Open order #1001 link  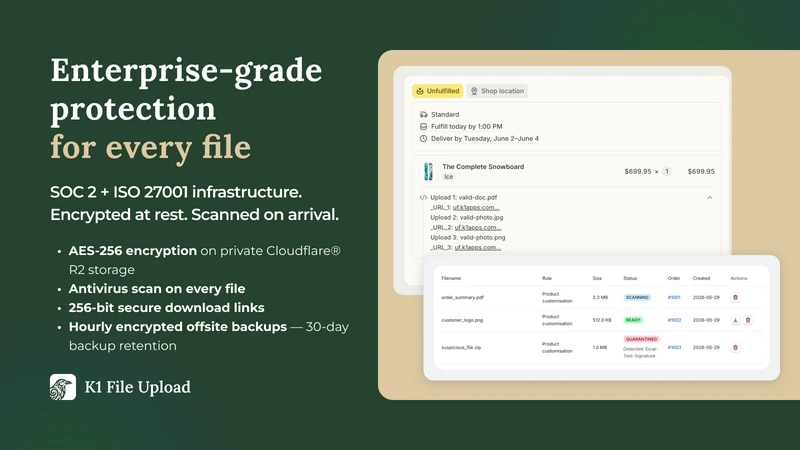(x=674, y=297)
